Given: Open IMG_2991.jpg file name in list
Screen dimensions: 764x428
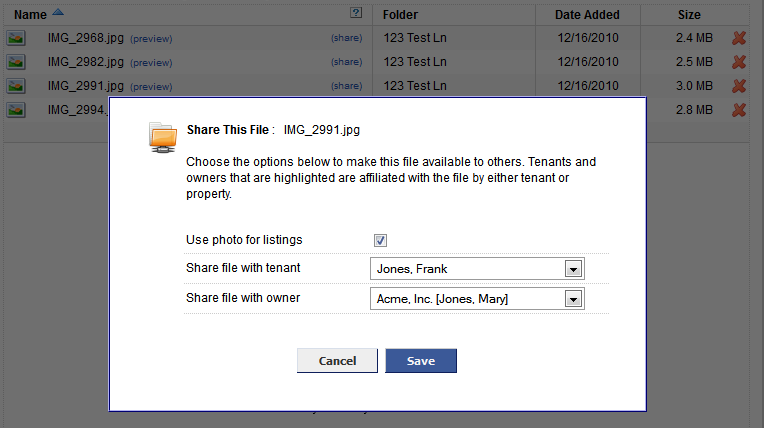Looking at the screenshot, I should [x=85, y=86].
